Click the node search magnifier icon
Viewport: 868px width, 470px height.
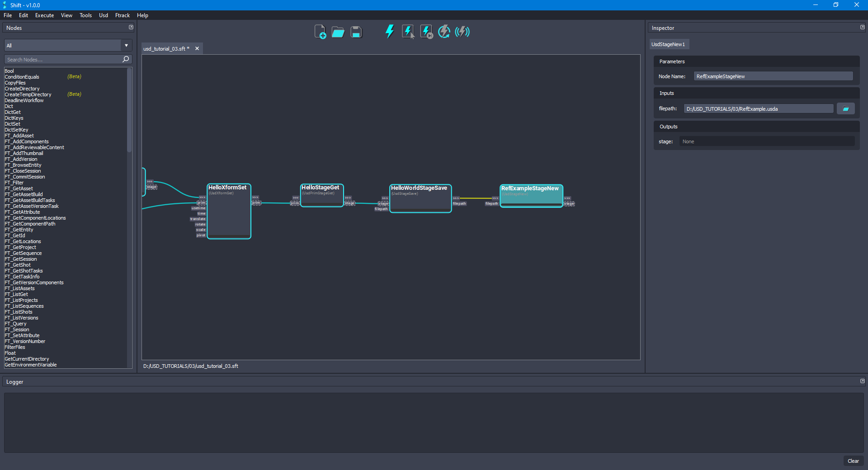pyautogui.click(x=125, y=59)
